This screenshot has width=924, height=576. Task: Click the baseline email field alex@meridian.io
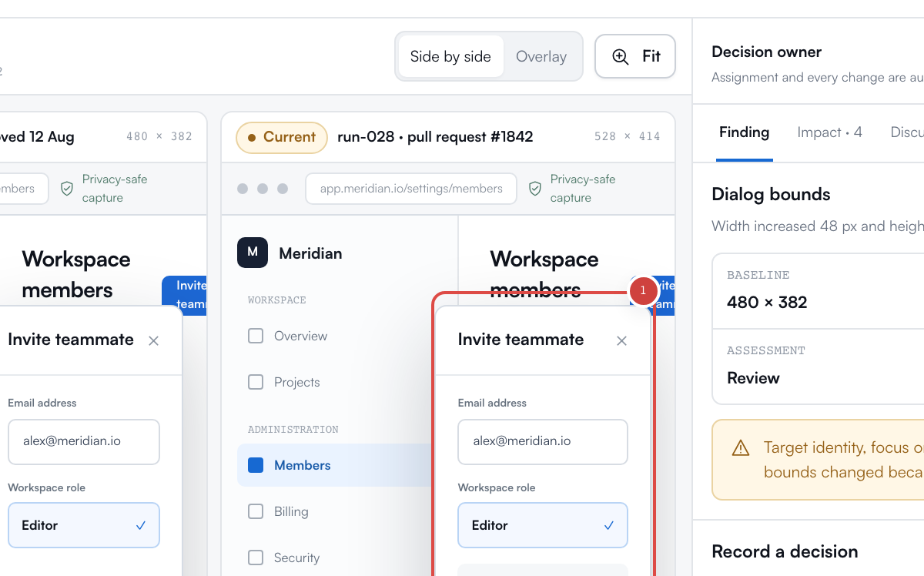pos(84,442)
